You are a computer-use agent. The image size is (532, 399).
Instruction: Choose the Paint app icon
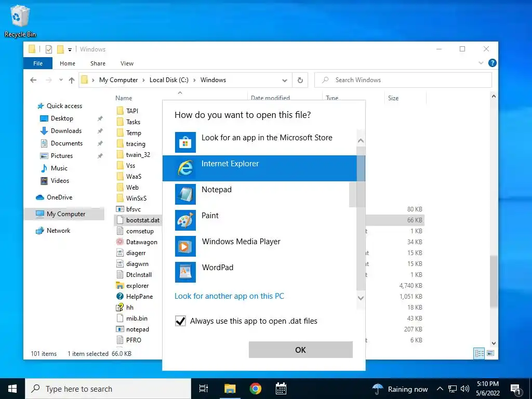(185, 220)
